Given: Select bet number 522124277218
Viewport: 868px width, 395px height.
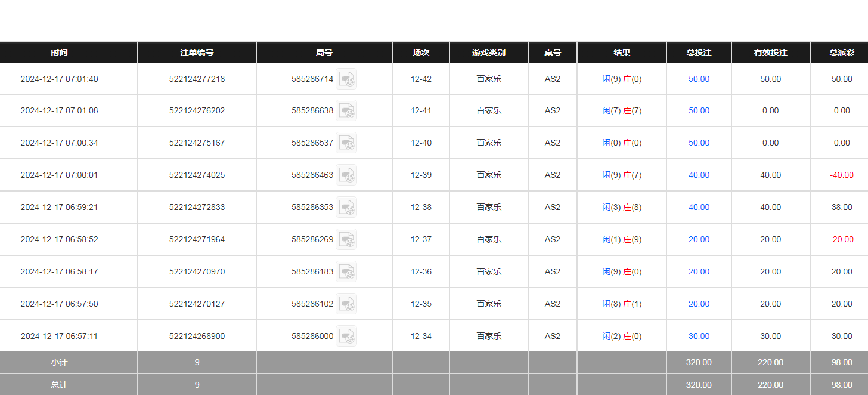Looking at the screenshot, I should tap(197, 79).
